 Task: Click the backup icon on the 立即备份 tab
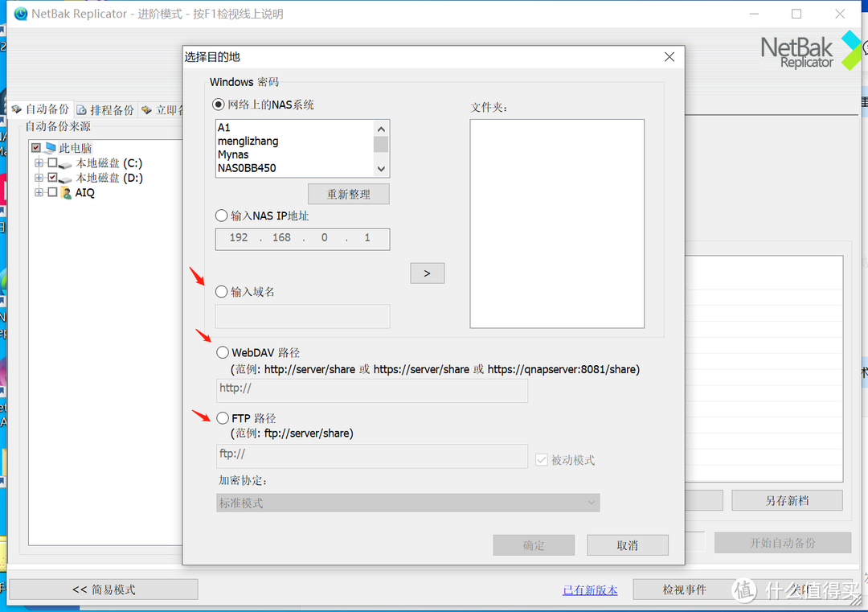[x=148, y=109]
